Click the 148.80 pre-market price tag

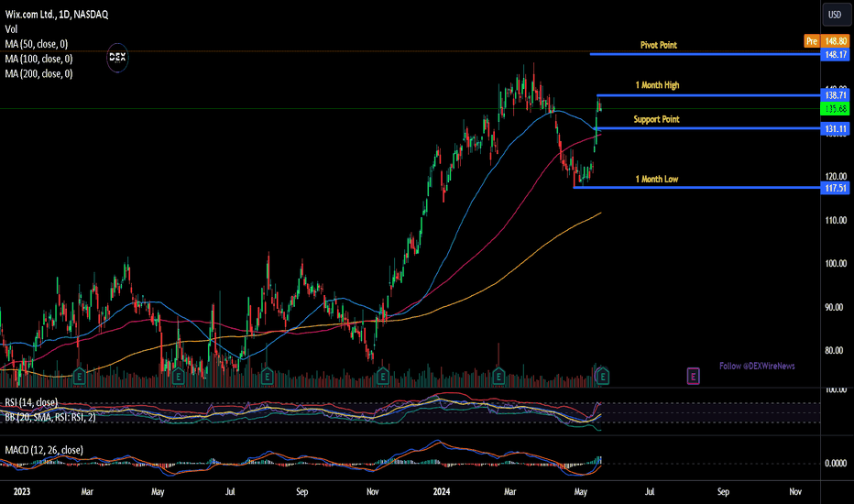point(835,41)
